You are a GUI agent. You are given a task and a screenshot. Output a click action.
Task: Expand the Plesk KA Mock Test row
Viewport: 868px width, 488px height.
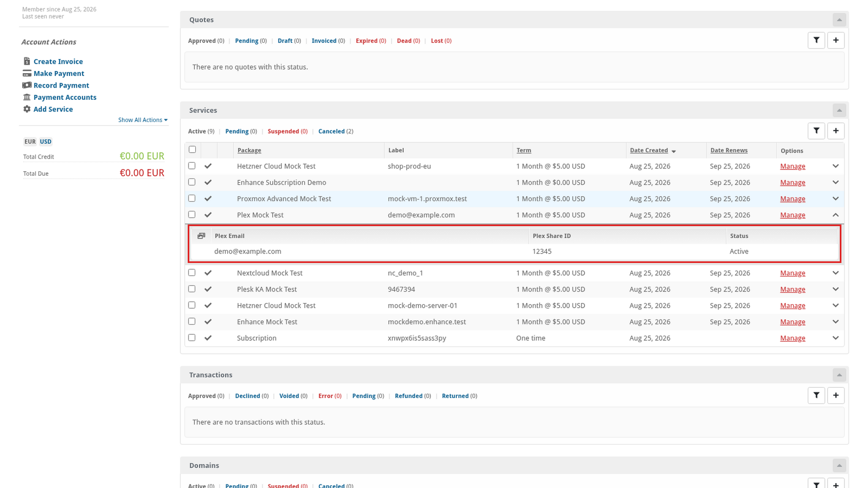pos(835,289)
